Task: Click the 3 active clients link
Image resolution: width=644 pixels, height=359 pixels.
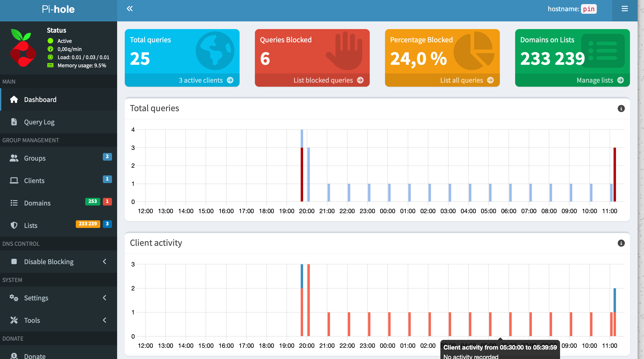Action: click(x=201, y=80)
